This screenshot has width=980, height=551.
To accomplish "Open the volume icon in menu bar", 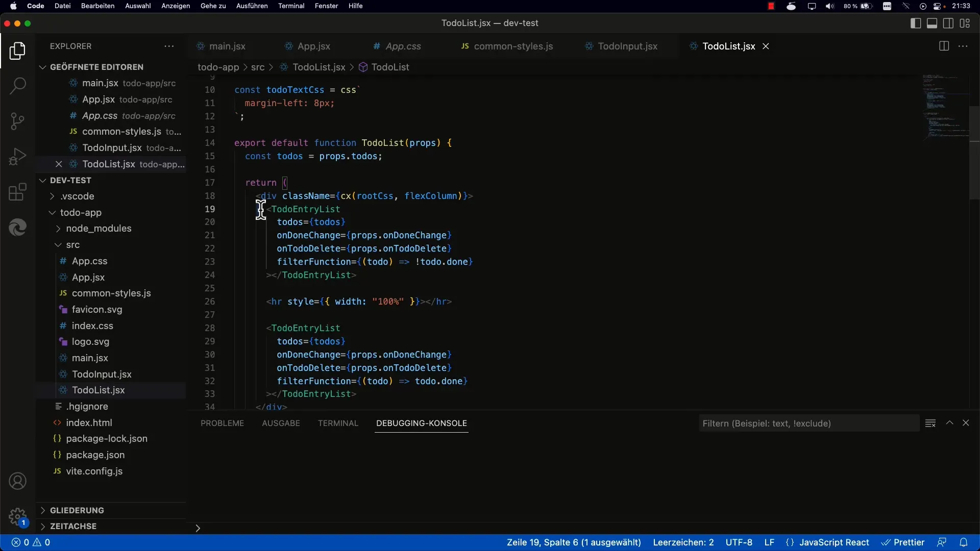I will [x=829, y=6].
